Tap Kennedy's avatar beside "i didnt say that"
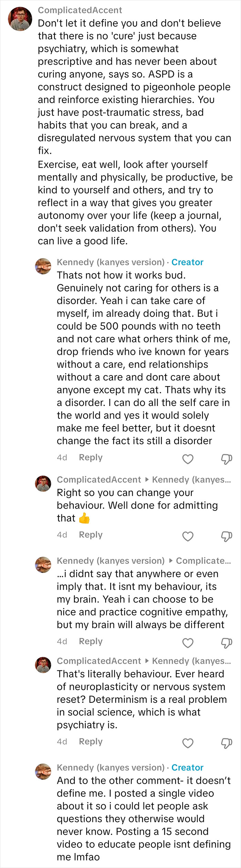Screen dimensions: 241x868 (43, 565)
